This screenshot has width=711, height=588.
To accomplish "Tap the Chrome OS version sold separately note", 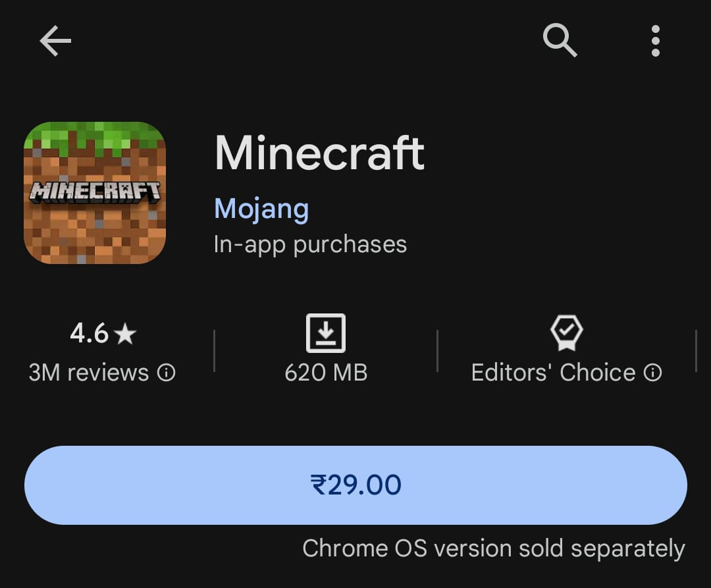I will point(493,548).
